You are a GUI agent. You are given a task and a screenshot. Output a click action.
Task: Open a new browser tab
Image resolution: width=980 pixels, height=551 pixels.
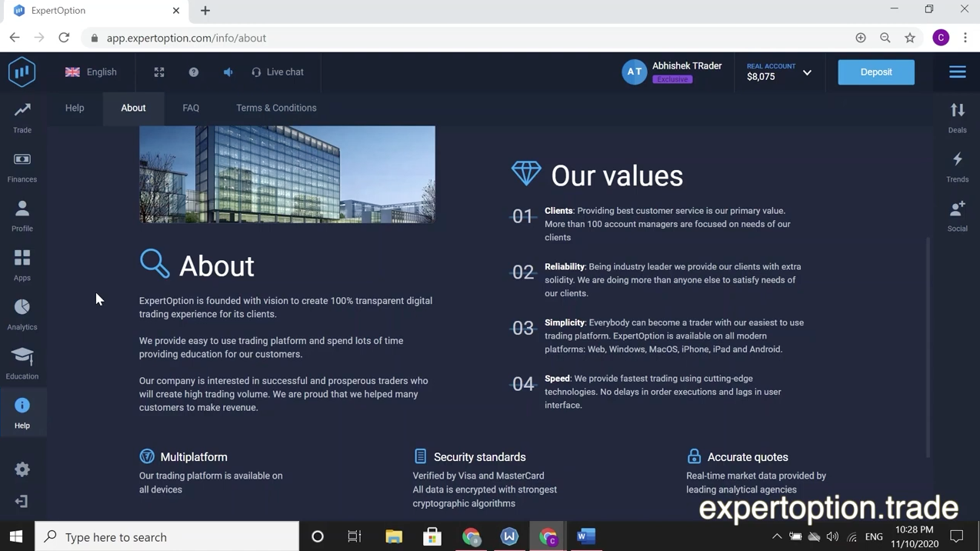pos(205,11)
